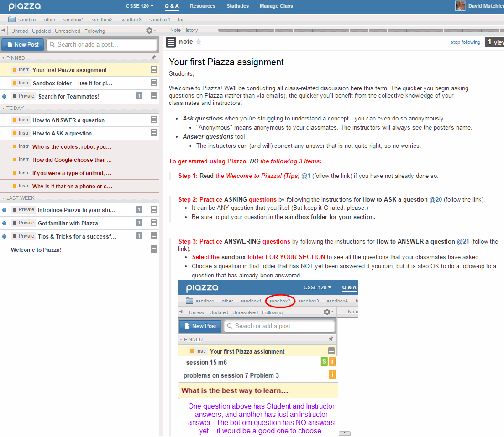Follow the @20 link in Step 2
504x437 pixels.
pyautogui.click(x=436, y=200)
